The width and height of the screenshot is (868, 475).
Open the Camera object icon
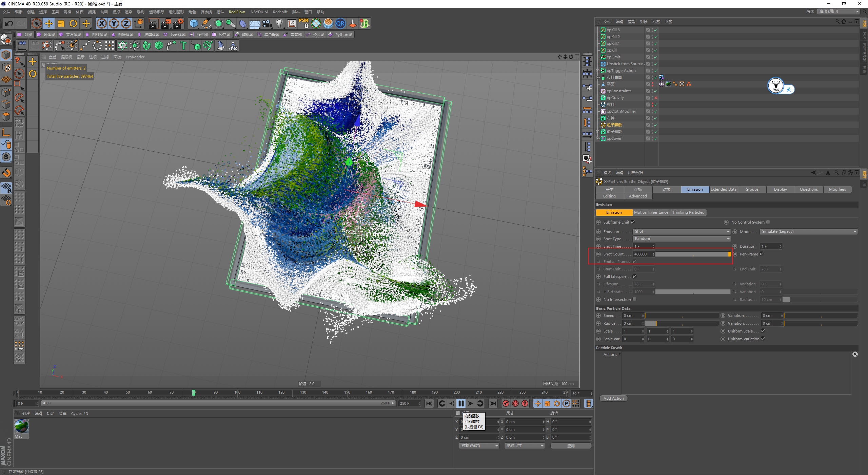pyautogui.click(x=267, y=23)
